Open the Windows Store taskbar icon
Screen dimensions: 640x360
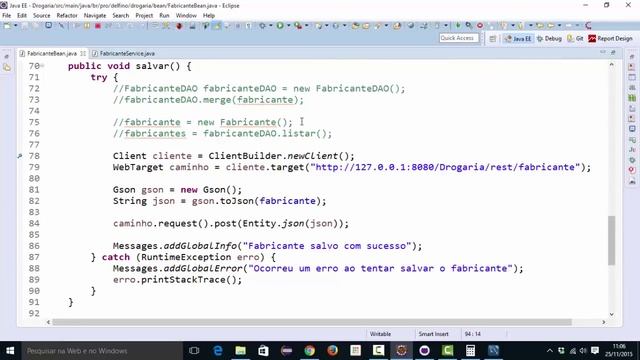(x=263, y=351)
